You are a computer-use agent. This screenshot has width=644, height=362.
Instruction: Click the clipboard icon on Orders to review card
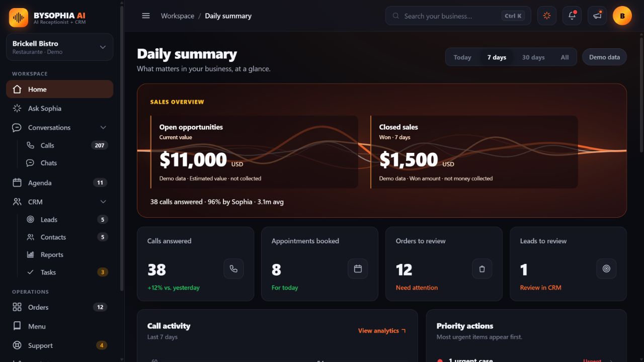(x=482, y=269)
